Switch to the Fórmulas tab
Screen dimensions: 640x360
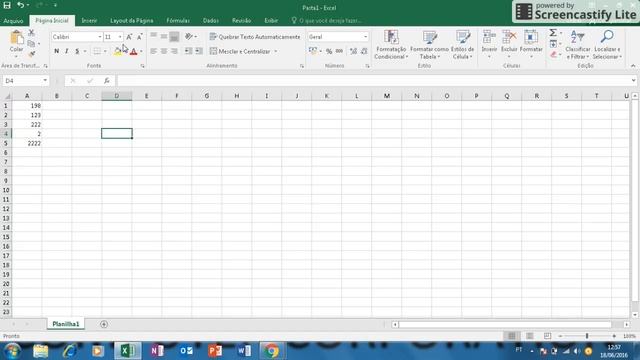coord(178,20)
